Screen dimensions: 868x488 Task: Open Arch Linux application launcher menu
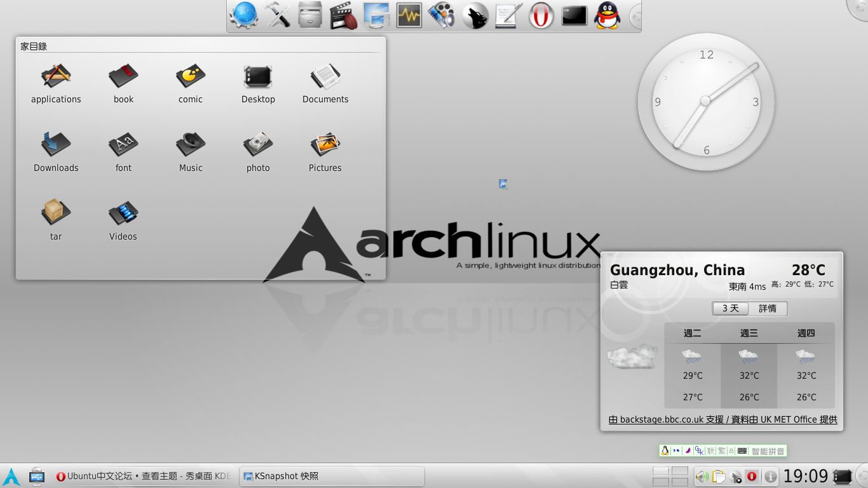pos(11,477)
